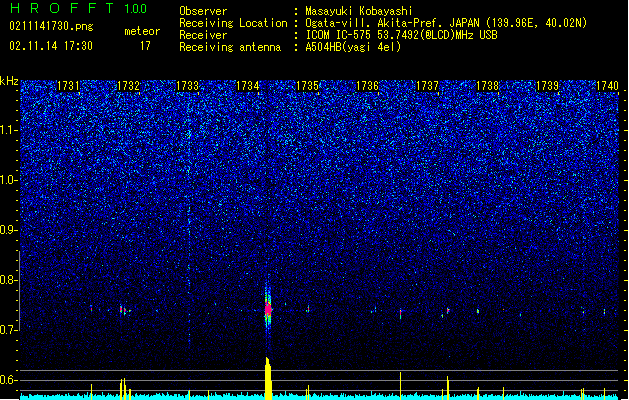Click the Receiver label
This screenshot has width=629, height=400.
click(203, 35)
